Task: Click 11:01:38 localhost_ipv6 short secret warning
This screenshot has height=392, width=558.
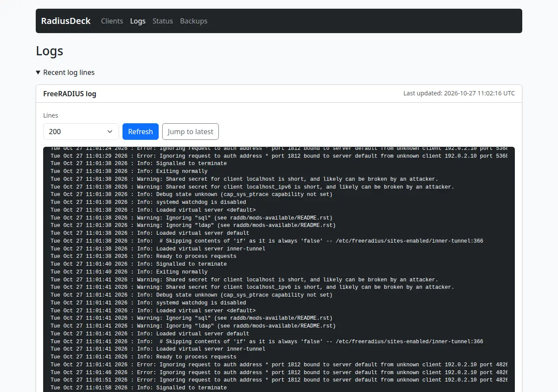Action: pyautogui.click(x=252, y=187)
